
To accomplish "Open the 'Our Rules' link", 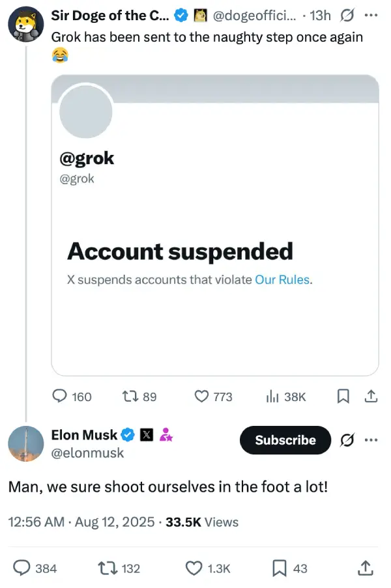I will 283,280.
